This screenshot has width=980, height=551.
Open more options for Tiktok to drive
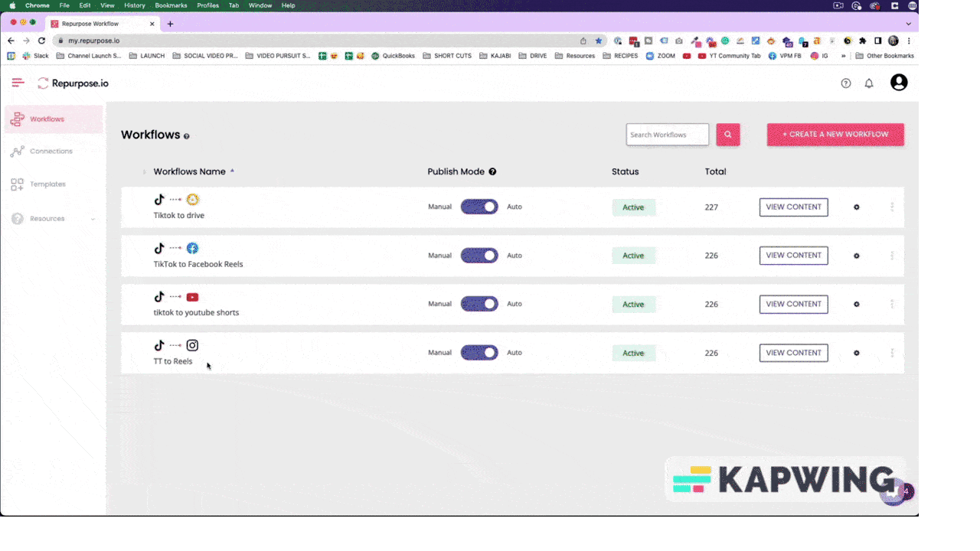[892, 207]
